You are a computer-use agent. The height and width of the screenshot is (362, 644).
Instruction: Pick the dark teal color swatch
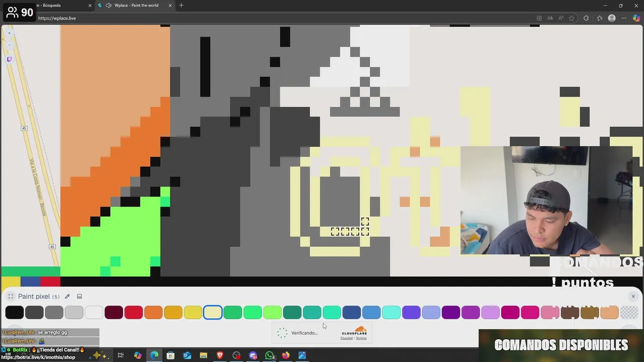292,312
